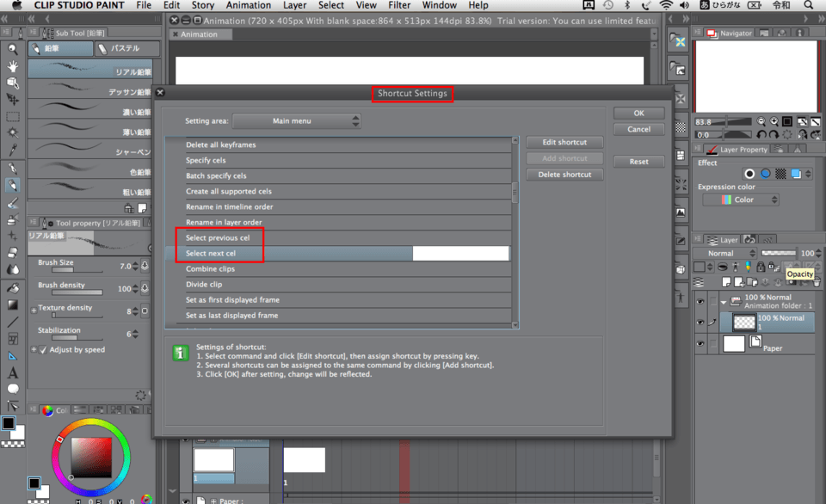Viewport: 826px width, 504px height.
Task: Click the tone effect icon in Layer Property
Action: tap(780, 174)
